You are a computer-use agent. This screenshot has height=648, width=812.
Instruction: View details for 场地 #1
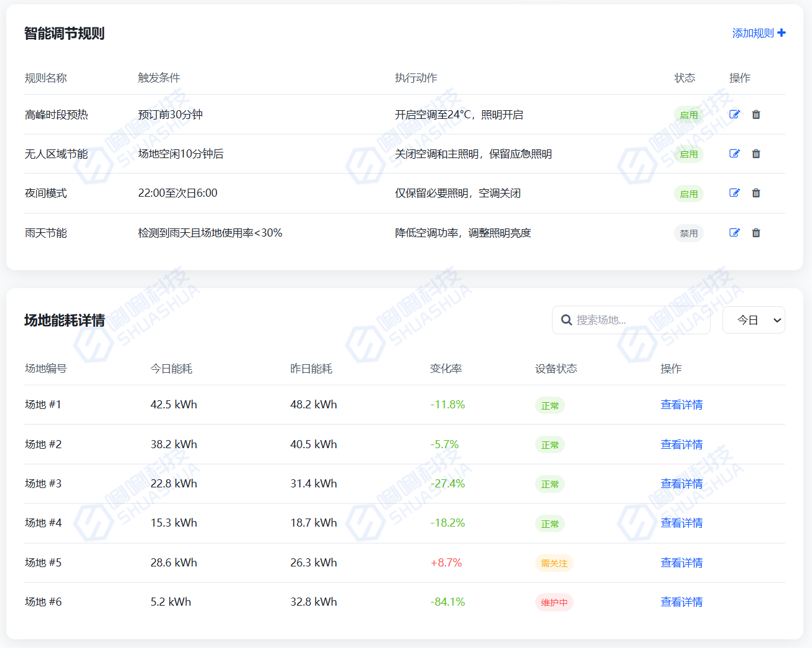pyautogui.click(x=681, y=405)
